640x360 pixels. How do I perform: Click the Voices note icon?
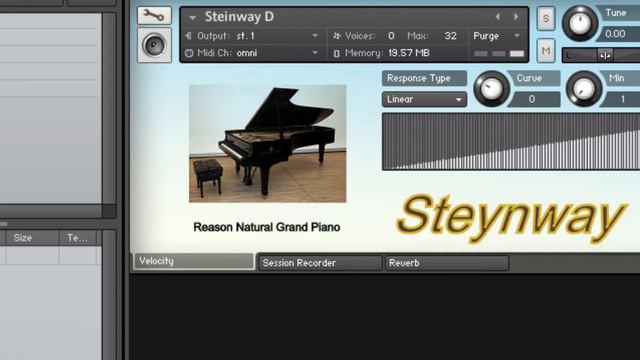tap(337, 36)
